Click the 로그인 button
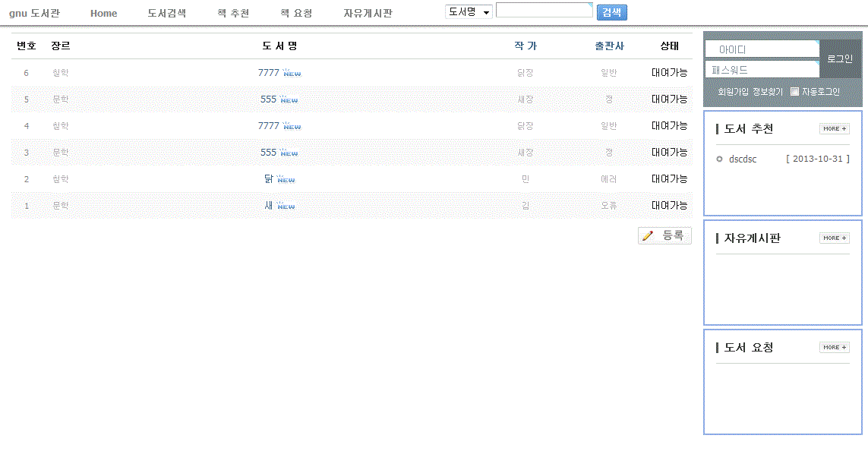 coord(839,58)
